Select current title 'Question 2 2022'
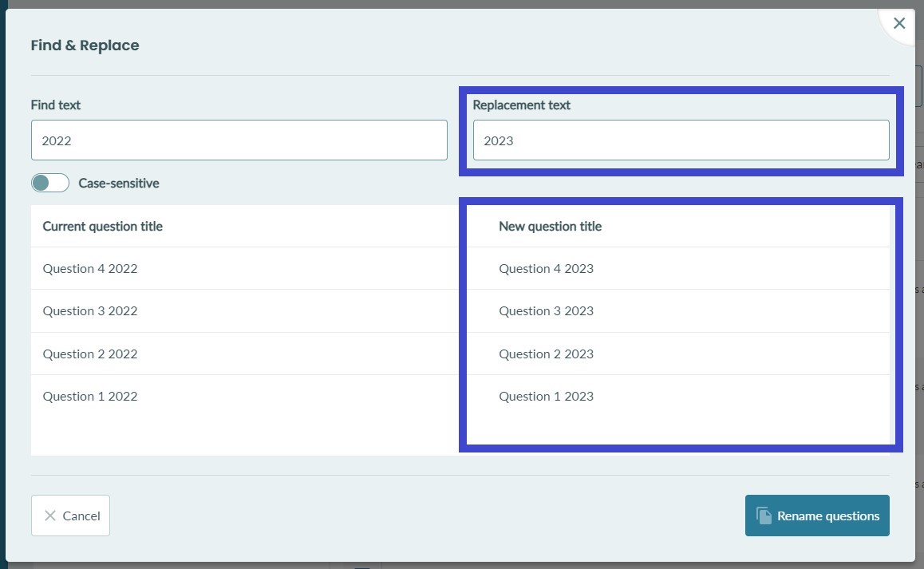 point(90,354)
